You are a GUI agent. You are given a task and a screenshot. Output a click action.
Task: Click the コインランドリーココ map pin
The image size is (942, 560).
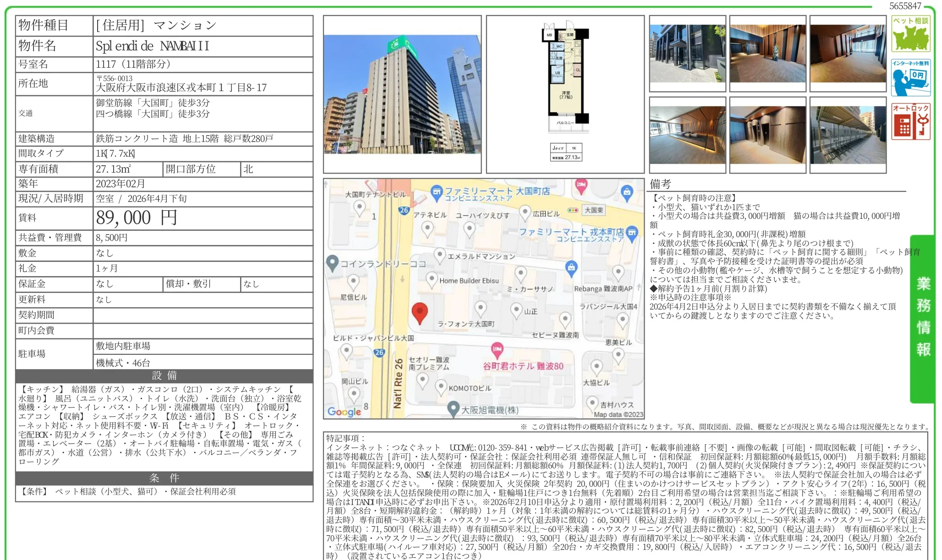332,263
